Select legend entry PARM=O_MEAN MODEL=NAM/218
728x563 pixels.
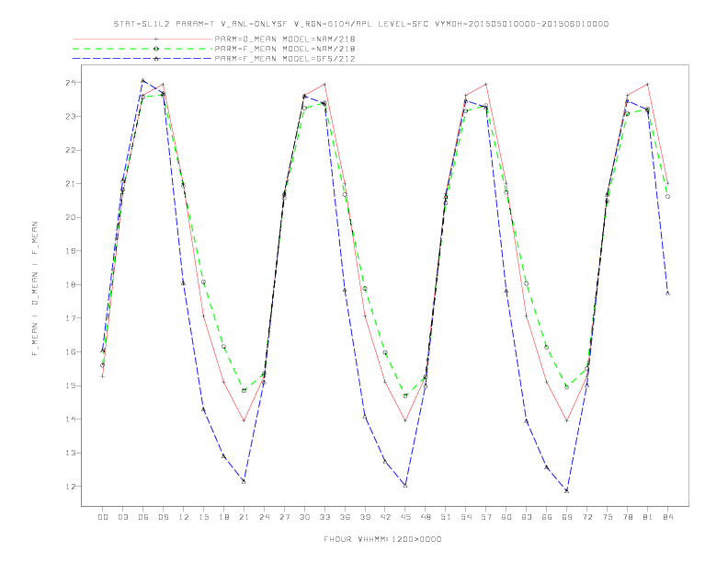(285, 39)
